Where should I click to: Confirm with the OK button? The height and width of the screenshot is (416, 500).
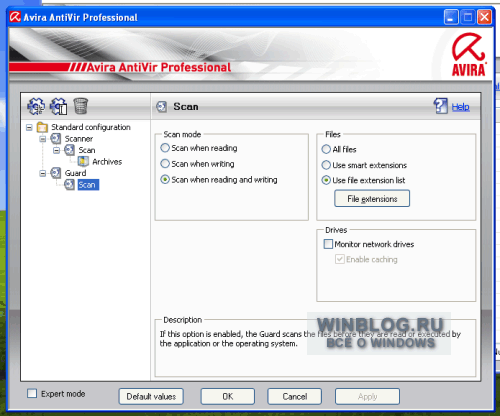point(228,396)
